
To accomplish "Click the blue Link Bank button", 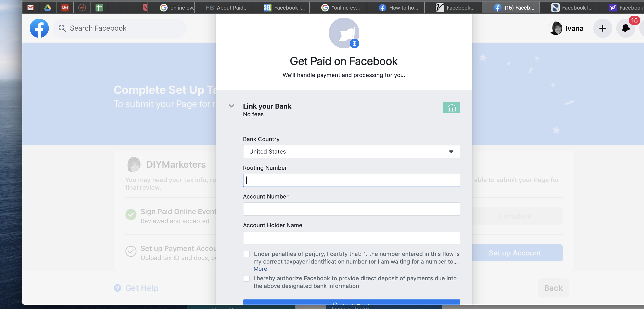I will click(351, 302).
